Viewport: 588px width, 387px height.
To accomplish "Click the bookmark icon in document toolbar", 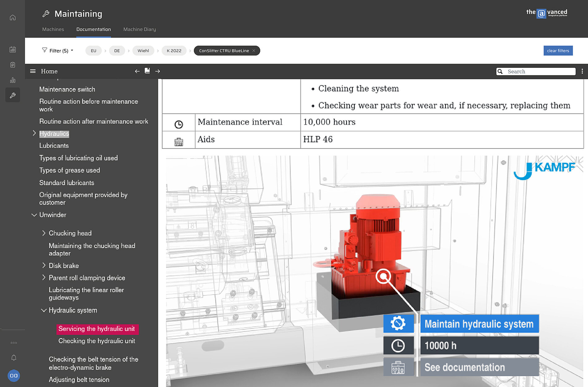I will click(x=147, y=71).
